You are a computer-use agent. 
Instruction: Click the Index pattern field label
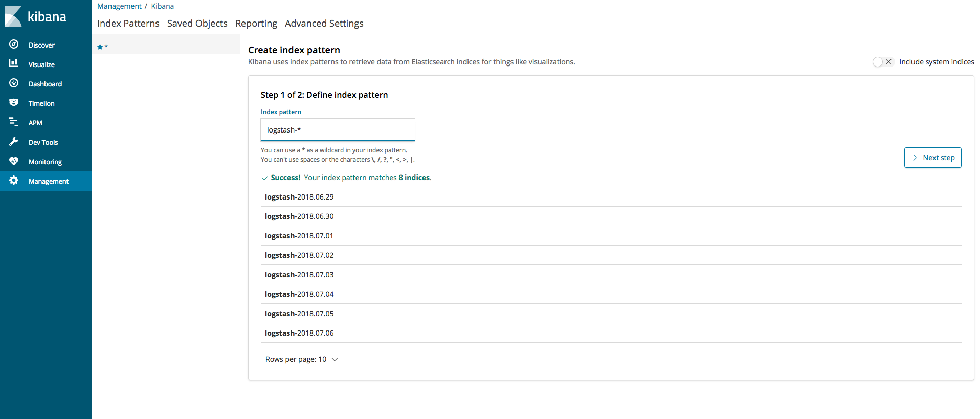pyautogui.click(x=281, y=112)
